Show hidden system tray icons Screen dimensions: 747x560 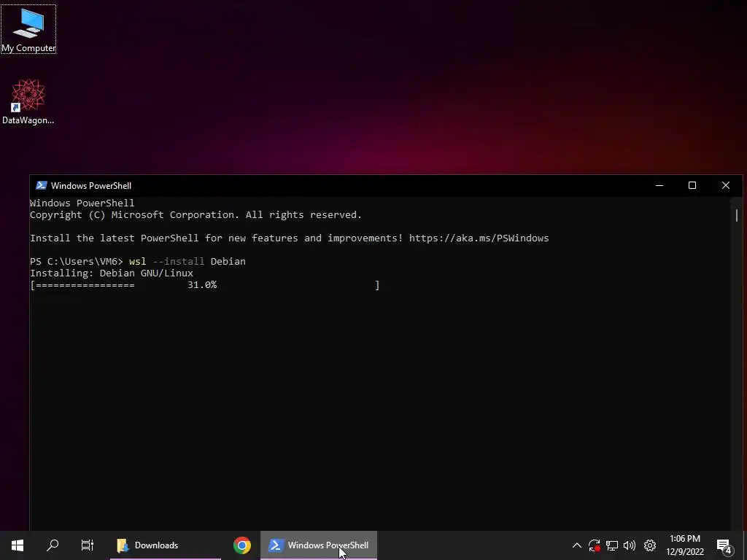coord(576,545)
